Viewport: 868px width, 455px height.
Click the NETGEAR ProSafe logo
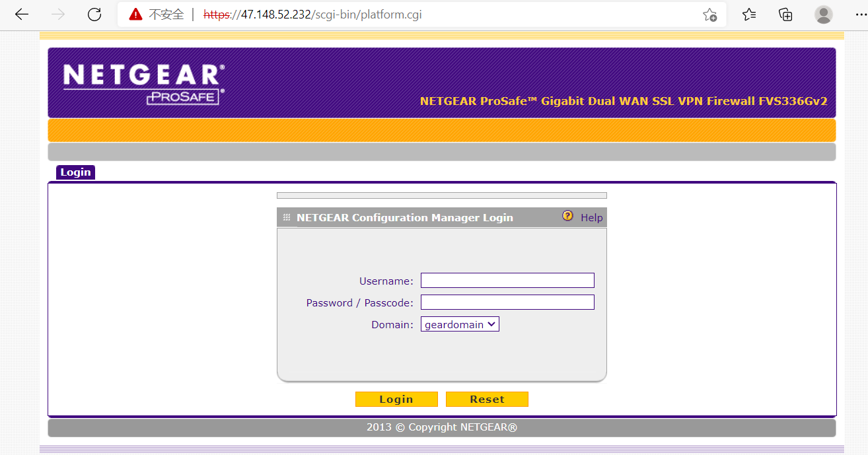tap(144, 84)
